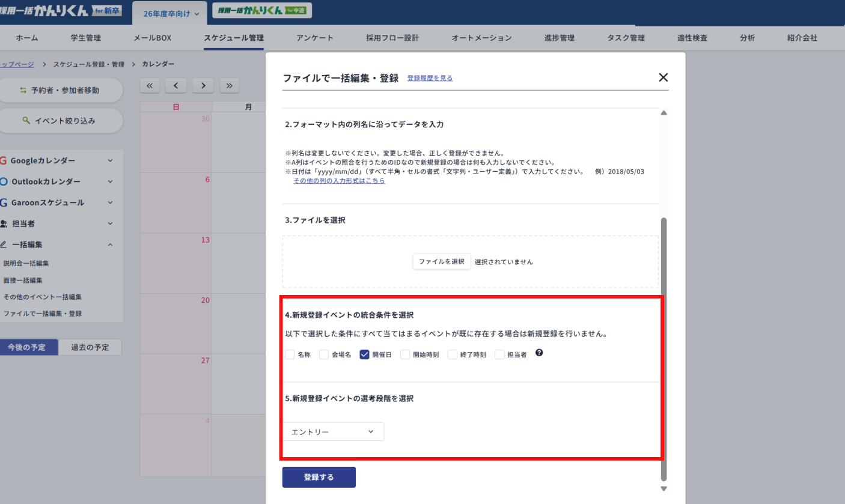Collapse the 一括編集 sidebar section
Viewport: 845px width, 504px height.
coord(110,244)
